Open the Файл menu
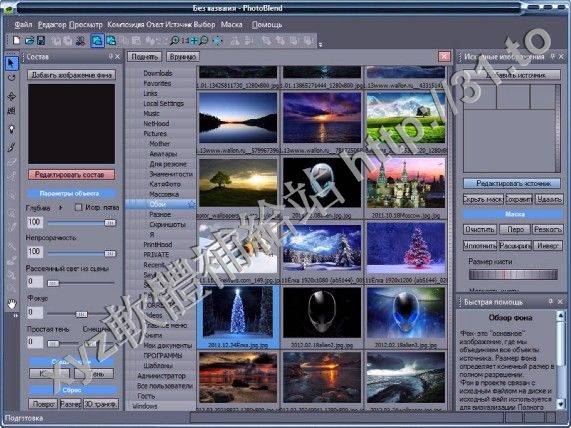 24,25
